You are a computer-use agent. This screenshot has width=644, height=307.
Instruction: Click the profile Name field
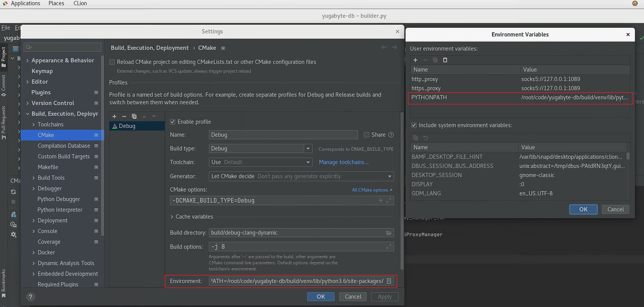point(283,135)
